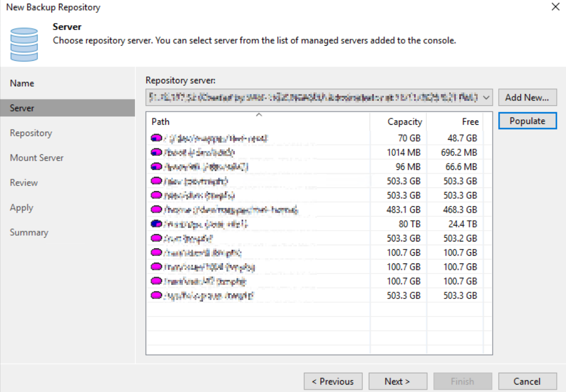Screen dimensions: 566x392
Task: Select the pie icon in the 1014 MB row
Action: [x=156, y=152]
